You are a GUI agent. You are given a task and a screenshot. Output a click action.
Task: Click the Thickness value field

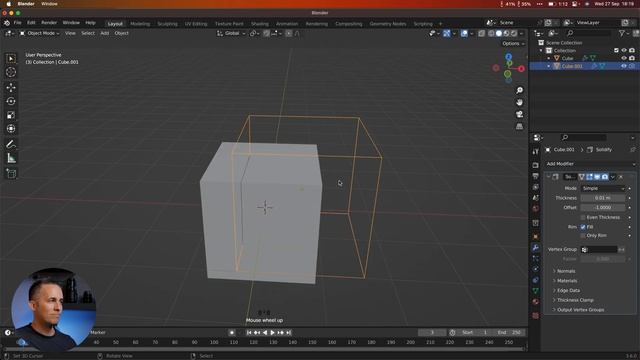pos(603,198)
